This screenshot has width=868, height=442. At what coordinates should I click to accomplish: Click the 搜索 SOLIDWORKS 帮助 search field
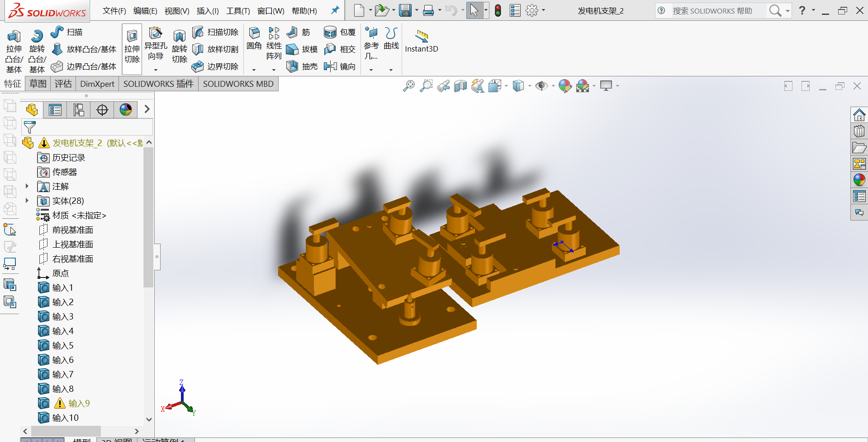click(719, 11)
